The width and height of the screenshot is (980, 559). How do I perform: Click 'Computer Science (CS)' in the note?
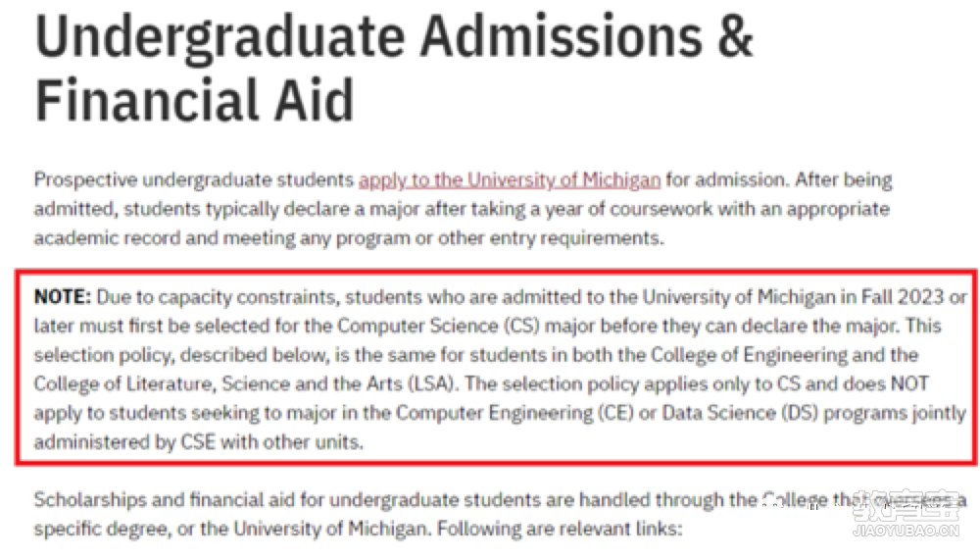pos(438,326)
